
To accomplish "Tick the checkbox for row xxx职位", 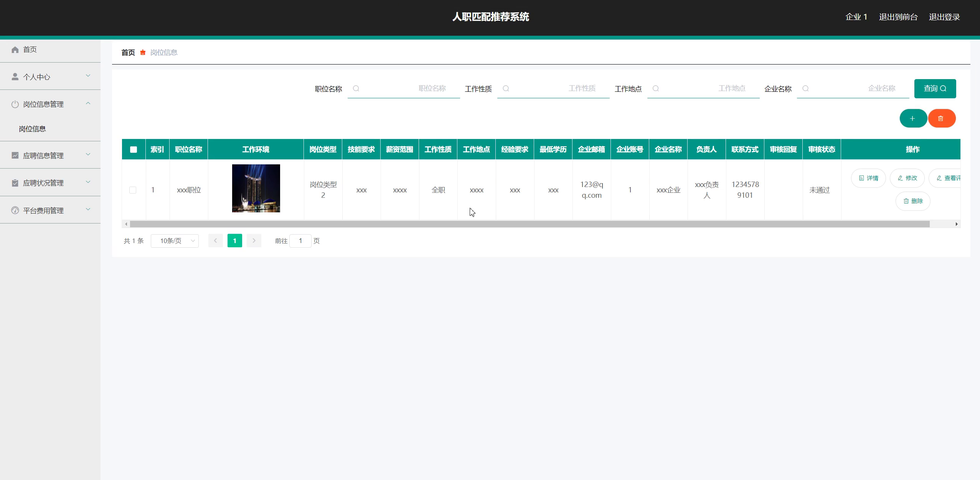I will pos(133,190).
